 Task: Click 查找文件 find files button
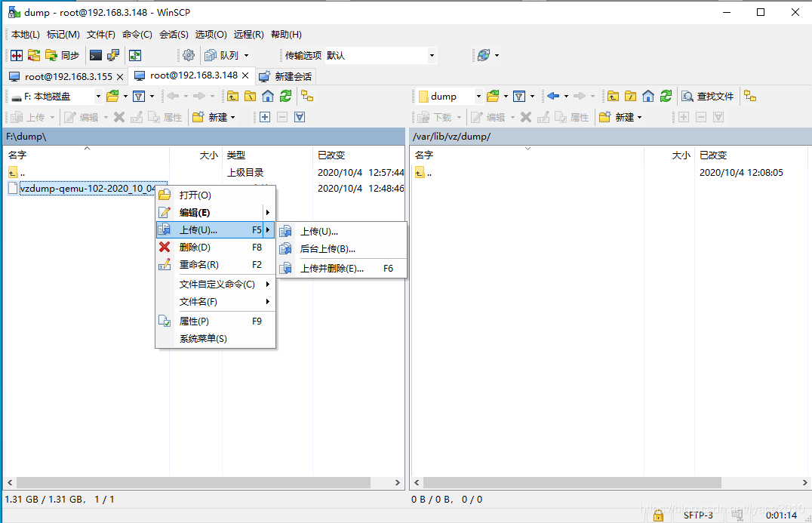[707, 97]
